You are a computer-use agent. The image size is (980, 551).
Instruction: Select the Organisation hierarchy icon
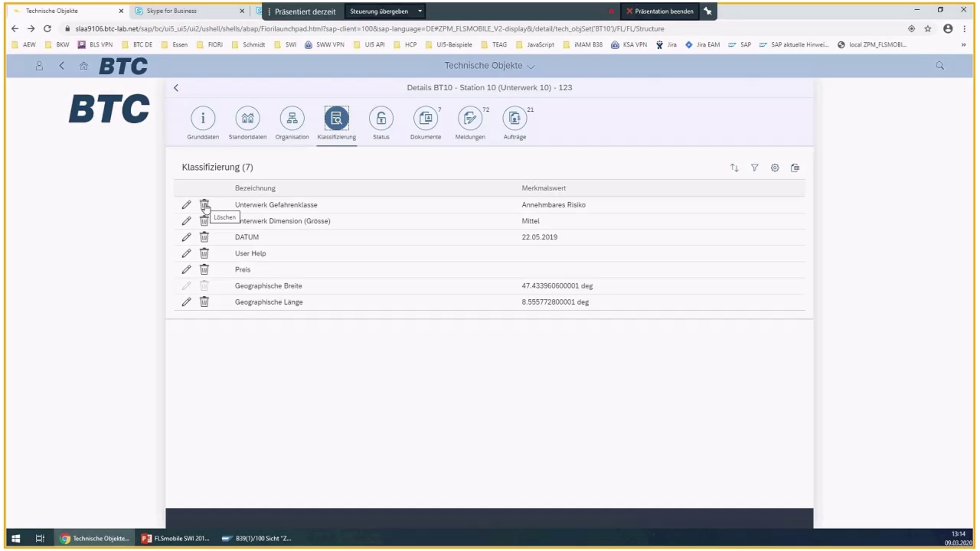(291, 118)
